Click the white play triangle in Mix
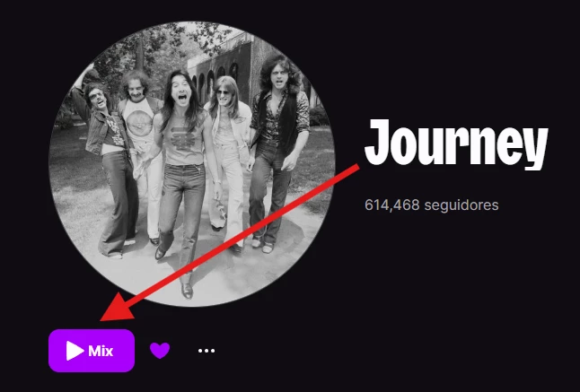 coord(75,351)
